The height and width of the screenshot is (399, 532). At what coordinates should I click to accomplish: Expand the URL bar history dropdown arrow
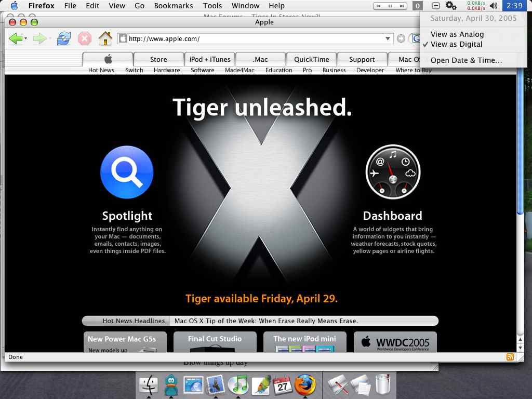click(x=388, y=38)
